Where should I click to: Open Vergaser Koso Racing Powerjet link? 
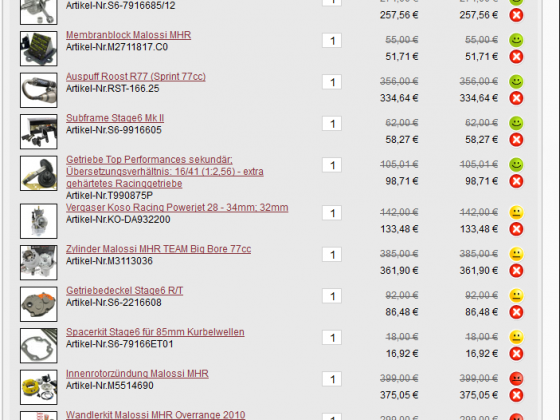point(177,208)
